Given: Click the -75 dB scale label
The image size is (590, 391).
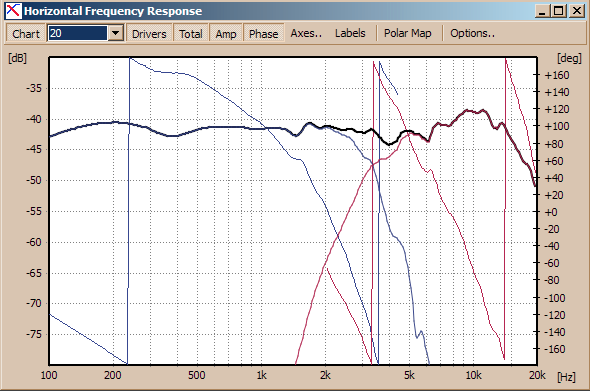Looking at the screenshot, I should coord(34,334).
